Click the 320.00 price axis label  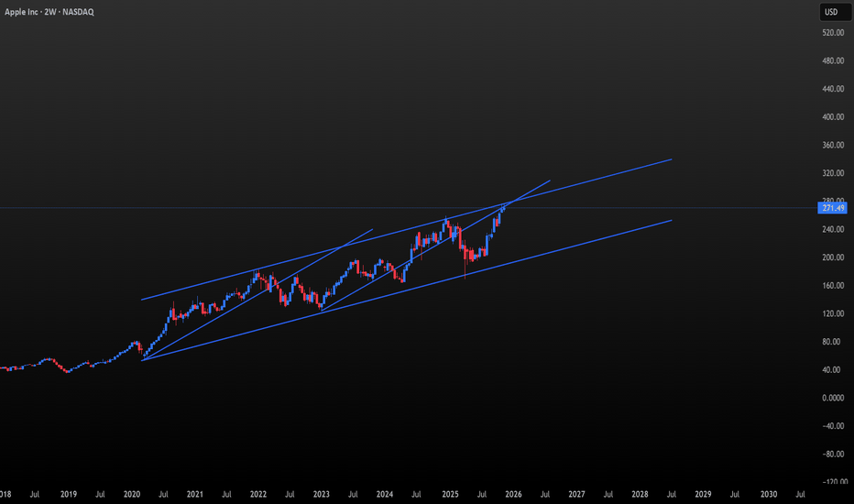833,173
